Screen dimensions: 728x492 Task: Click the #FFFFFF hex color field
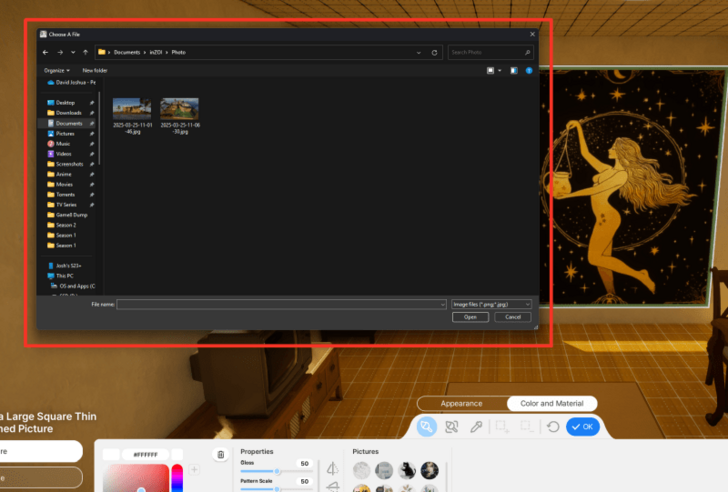[145, 454]
